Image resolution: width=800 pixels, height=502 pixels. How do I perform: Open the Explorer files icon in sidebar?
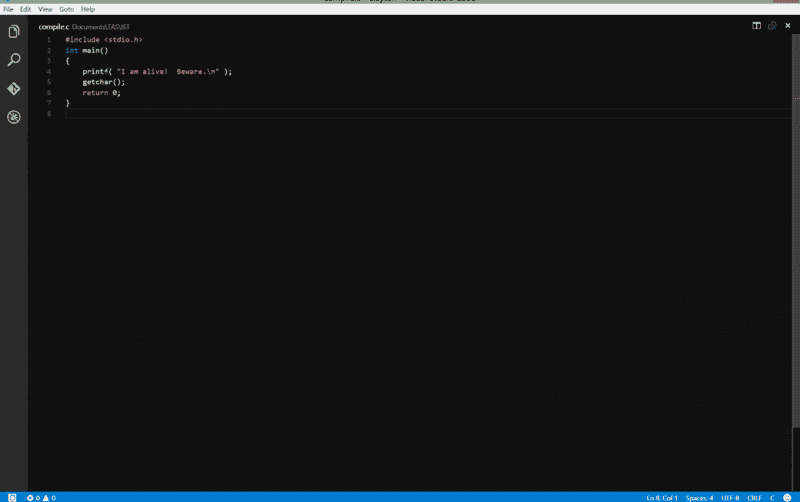(x=14, y=32)
